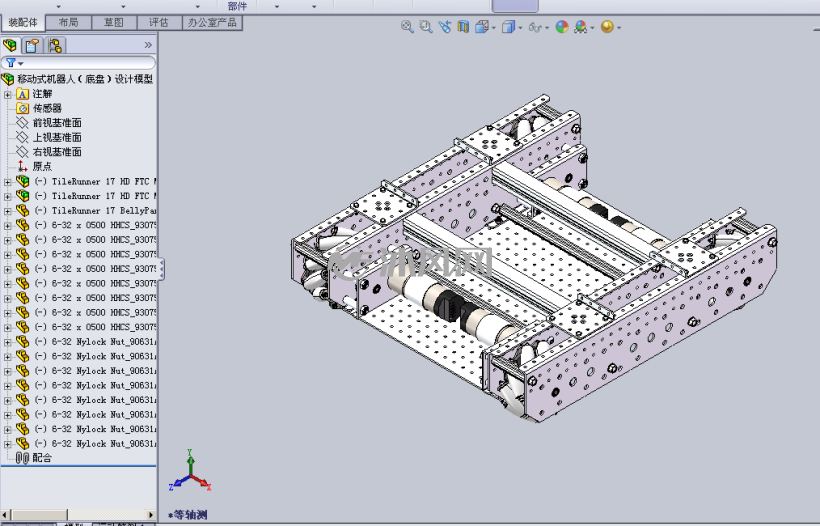The height and width of the screenshot is (526, 820).
Task: Click the Previous View icon
Action: point(445,27)
